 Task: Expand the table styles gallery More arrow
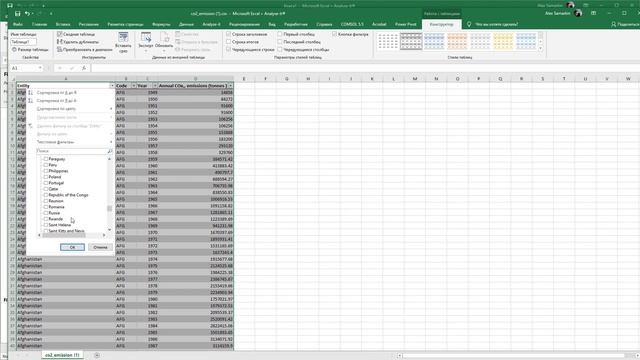541,49
